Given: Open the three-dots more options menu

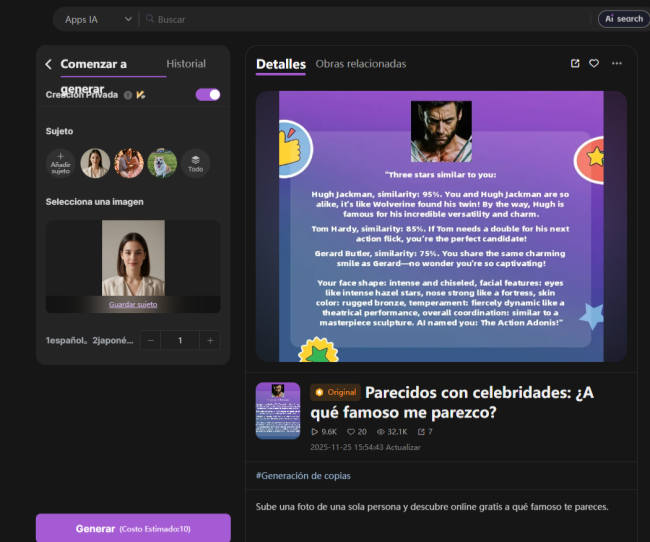Looking at the screenshot, I should click(616, 63).
